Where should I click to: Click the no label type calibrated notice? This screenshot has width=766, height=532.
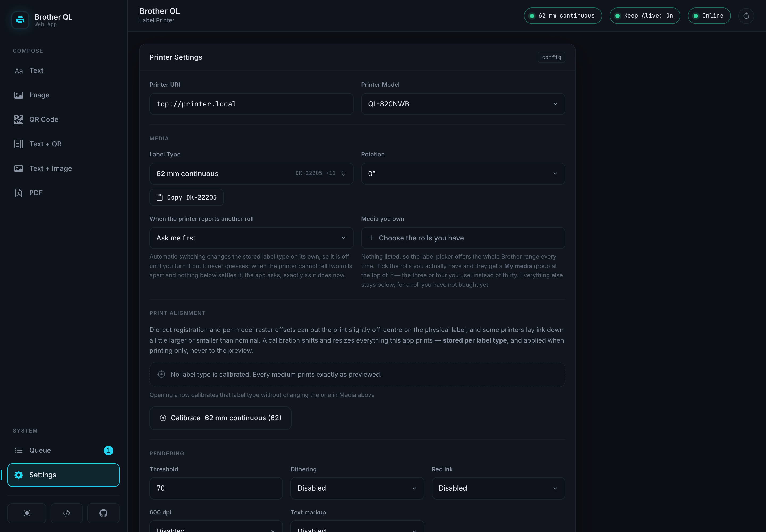(x=357, y=375)
